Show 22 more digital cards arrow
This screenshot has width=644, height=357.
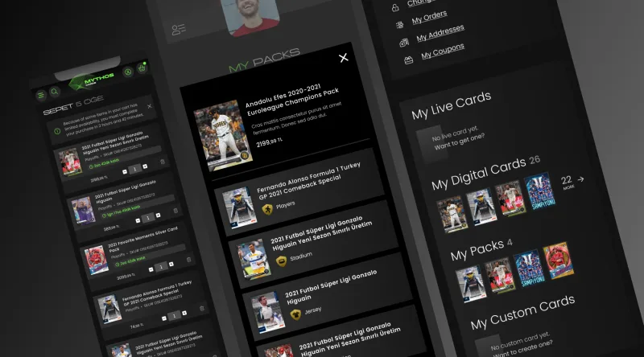(x=580, y=179)
